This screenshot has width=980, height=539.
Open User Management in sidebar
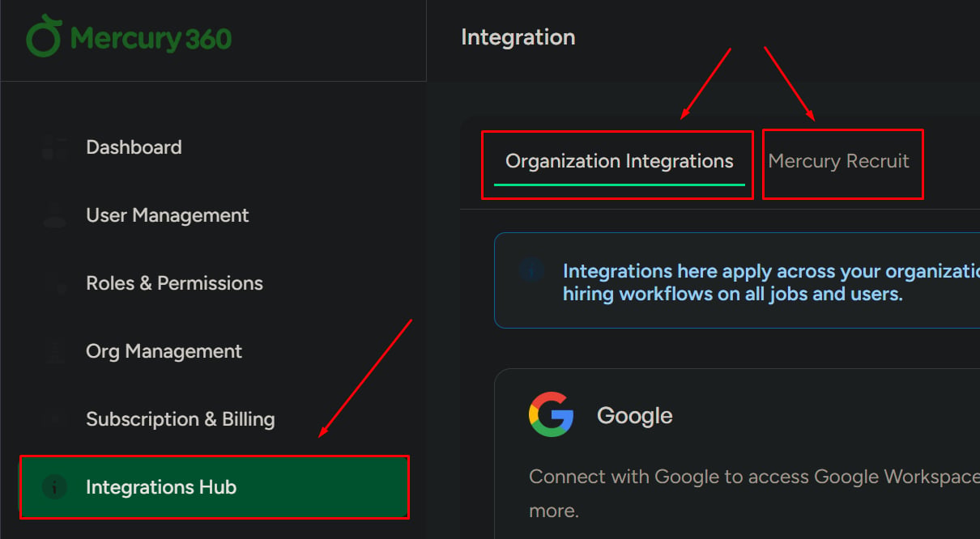[x=167, y=215]
